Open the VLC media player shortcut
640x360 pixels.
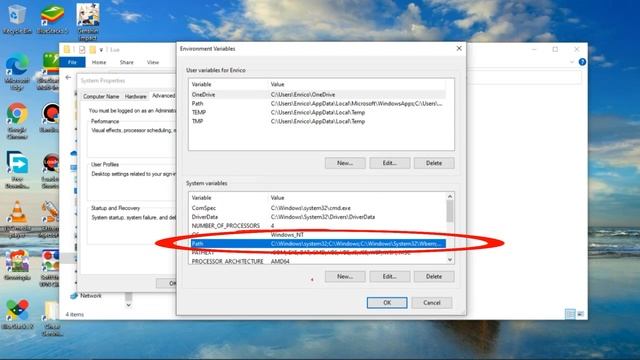pos(17,218)
